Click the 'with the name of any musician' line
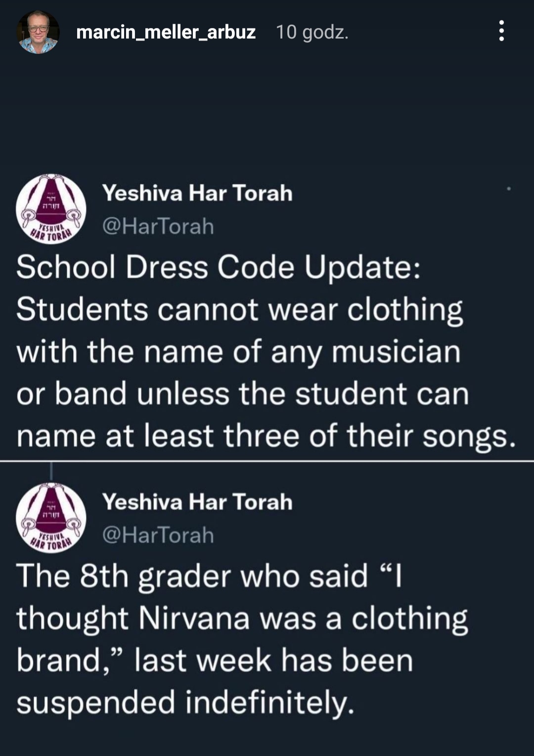The image size is (534, 756). 238,353
